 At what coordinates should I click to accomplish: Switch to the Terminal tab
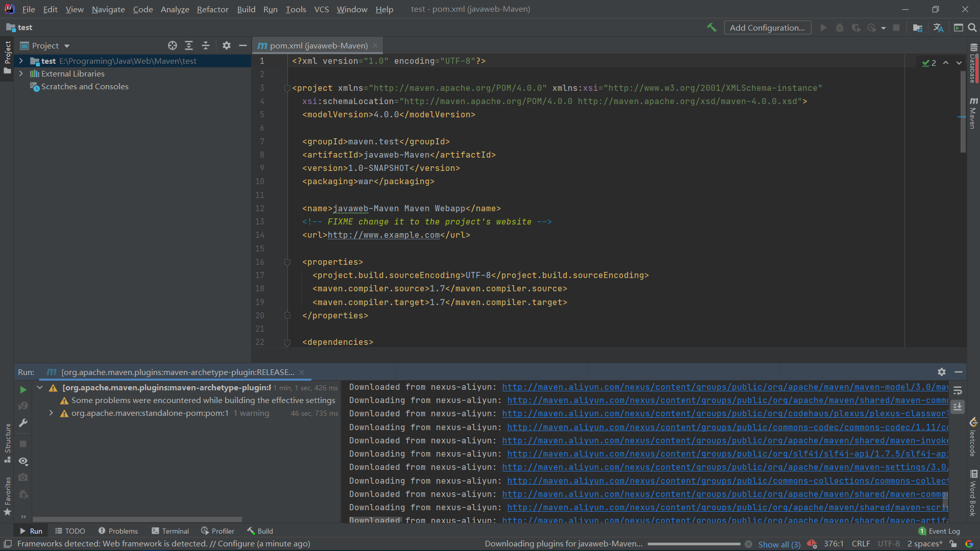pyautogui.click(x=170, y=531)
